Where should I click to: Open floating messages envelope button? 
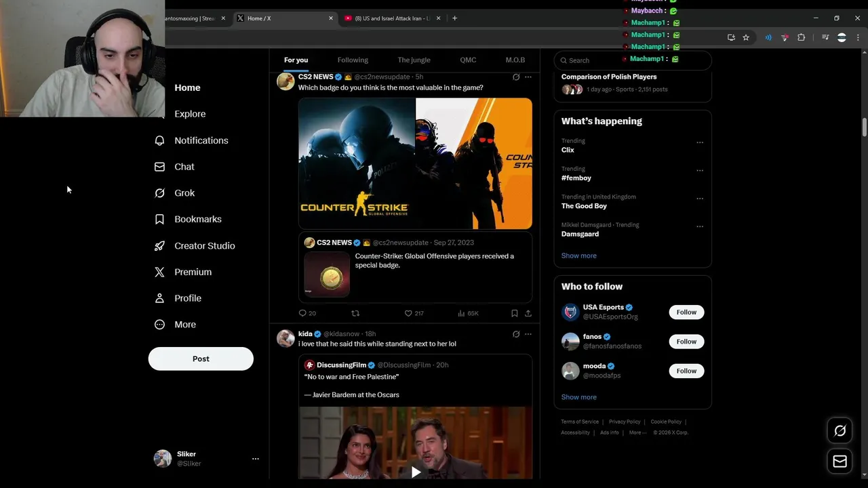[x=840, y=462]
